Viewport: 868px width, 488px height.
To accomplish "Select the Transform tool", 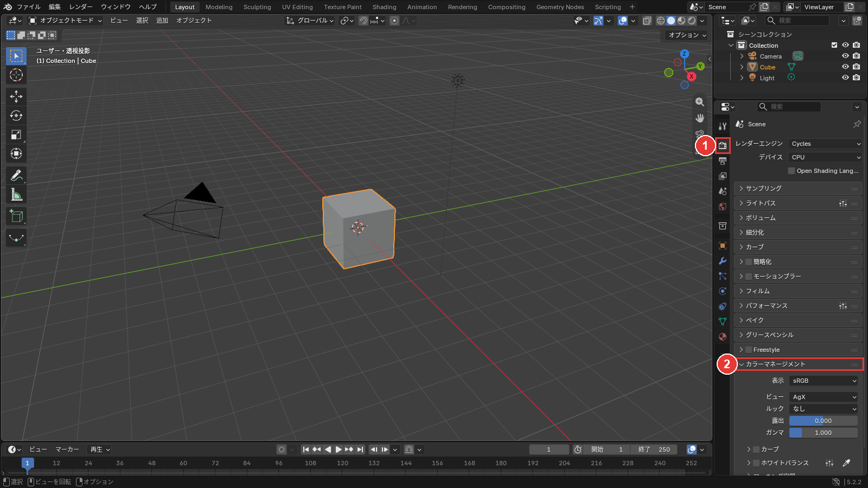I will (16, 153).
